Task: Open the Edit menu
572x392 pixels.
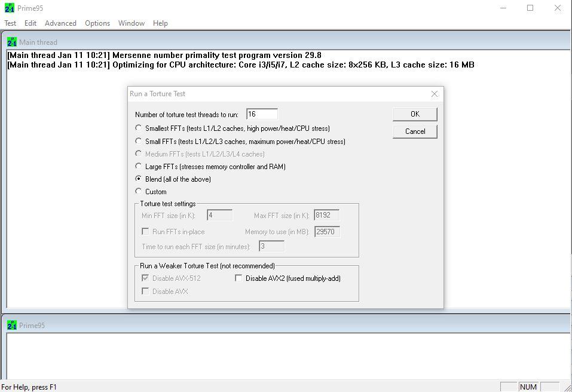Action: click(x=30, y=23)
